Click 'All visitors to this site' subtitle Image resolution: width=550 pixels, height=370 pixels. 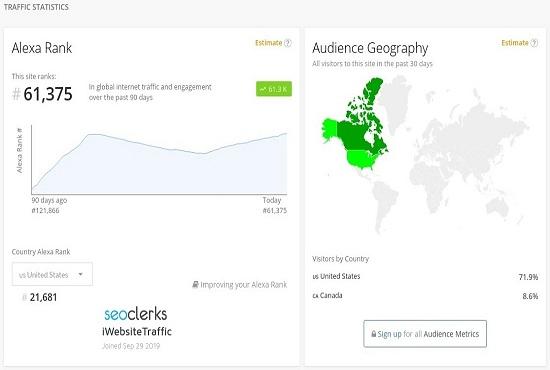tap(372, 64)
